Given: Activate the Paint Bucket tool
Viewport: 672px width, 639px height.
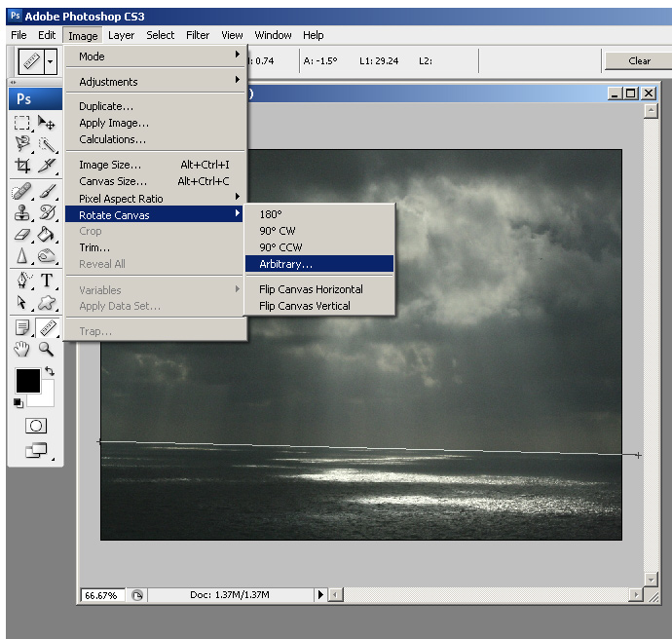Looking at the screenshot, I should (x=46, y=235).
